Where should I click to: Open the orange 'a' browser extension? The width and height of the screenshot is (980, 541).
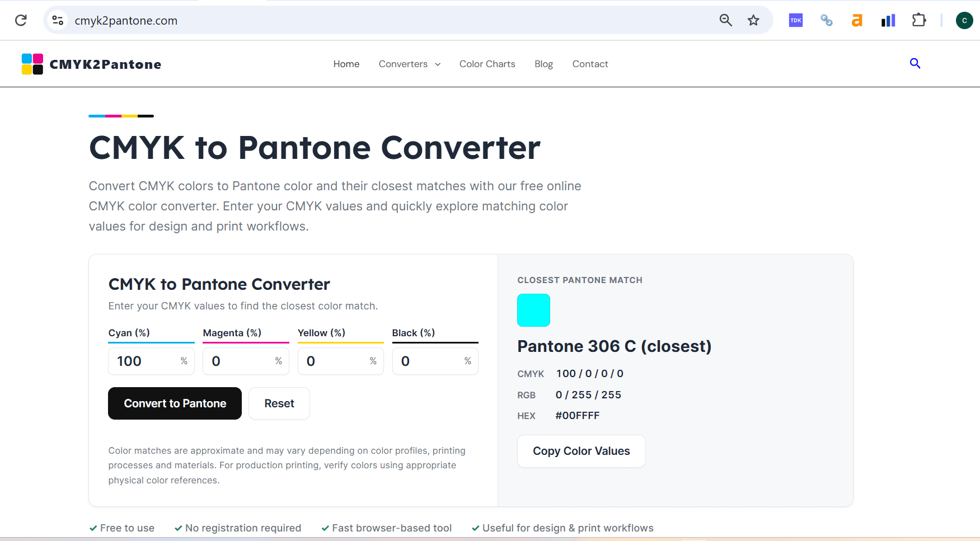857,21
